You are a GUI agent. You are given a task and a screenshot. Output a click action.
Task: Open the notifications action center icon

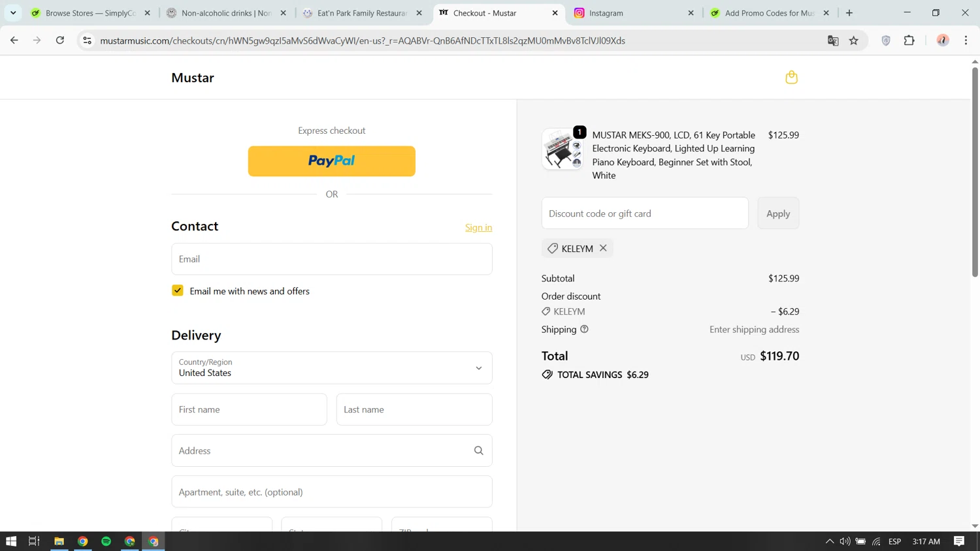click(959, 541)
